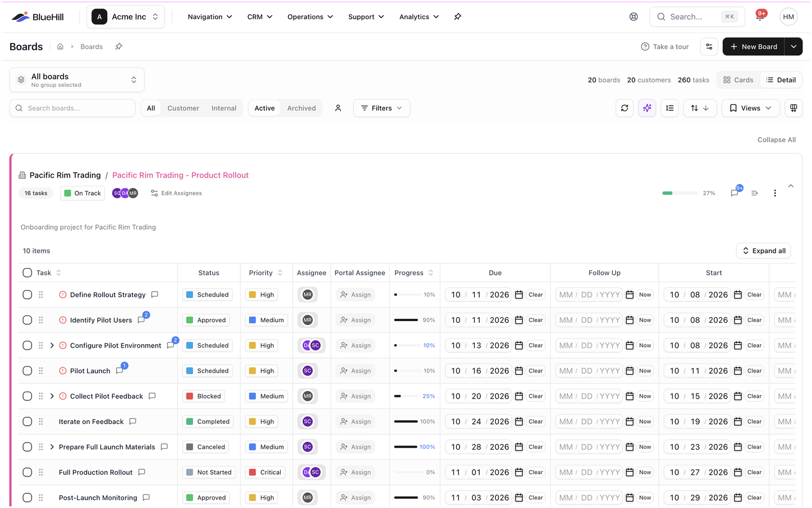The width and height of the screenshot is (812, 508).
Task: Open the AI sparkle assistant button
Action: 647,108
